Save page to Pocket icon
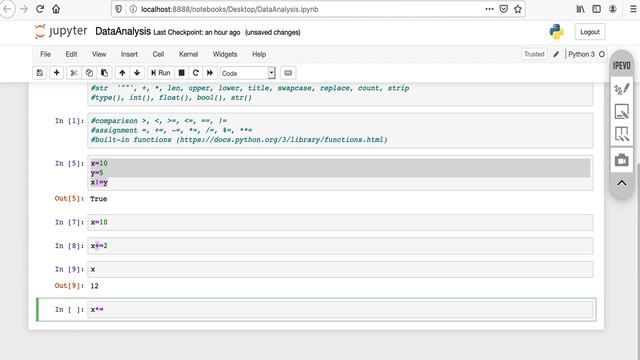The image size is (640, 360). [x=504, y=9]
